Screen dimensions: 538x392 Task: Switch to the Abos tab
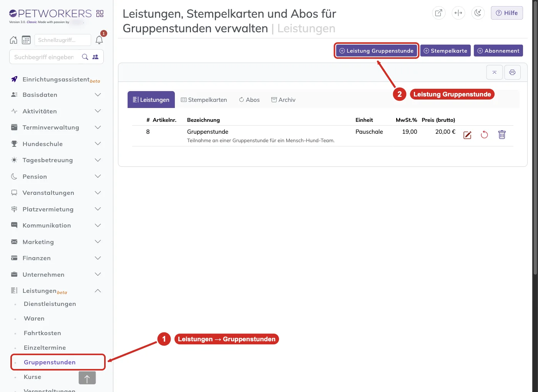249,100
